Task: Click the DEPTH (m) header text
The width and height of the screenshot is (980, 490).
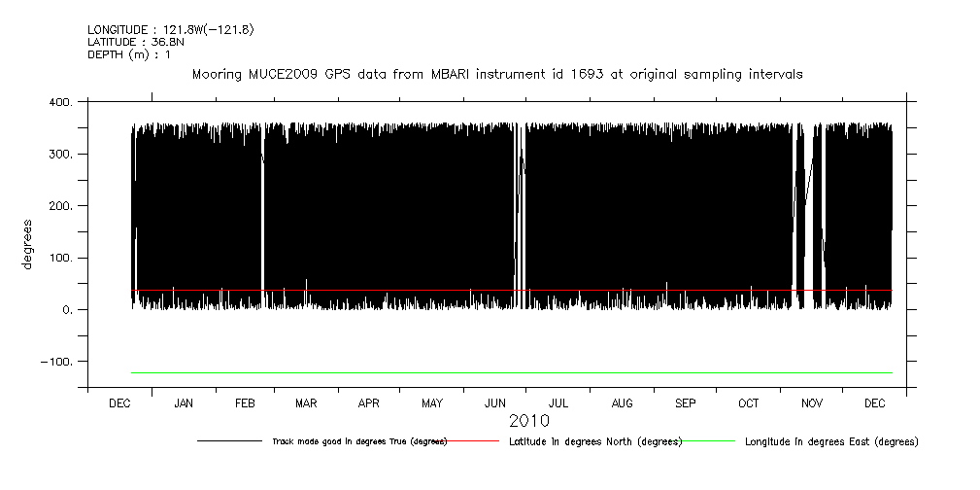Action: (x=129, y=54)
